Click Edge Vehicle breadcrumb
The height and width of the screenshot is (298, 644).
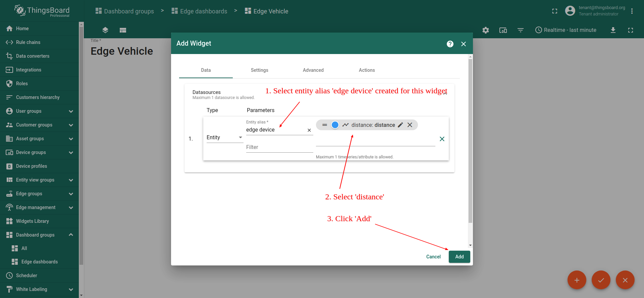(x=266, y=11)
